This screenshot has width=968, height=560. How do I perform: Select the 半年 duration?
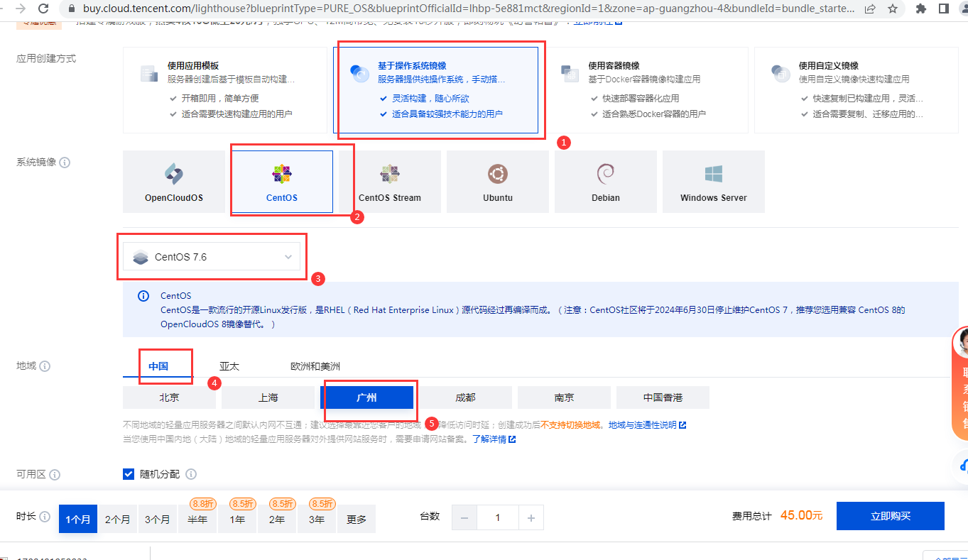point(197,519)
